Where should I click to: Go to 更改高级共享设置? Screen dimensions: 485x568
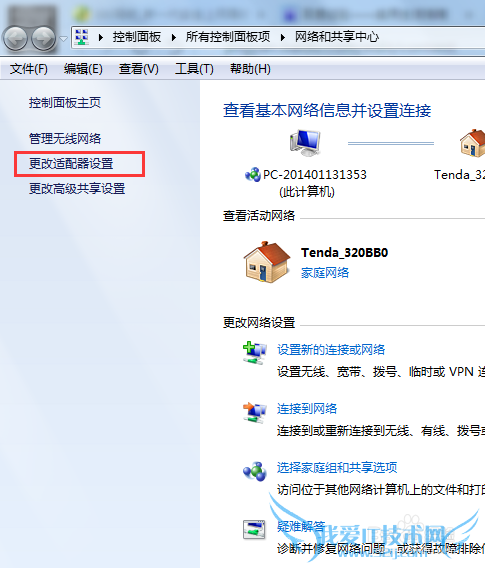coord(77,188)
